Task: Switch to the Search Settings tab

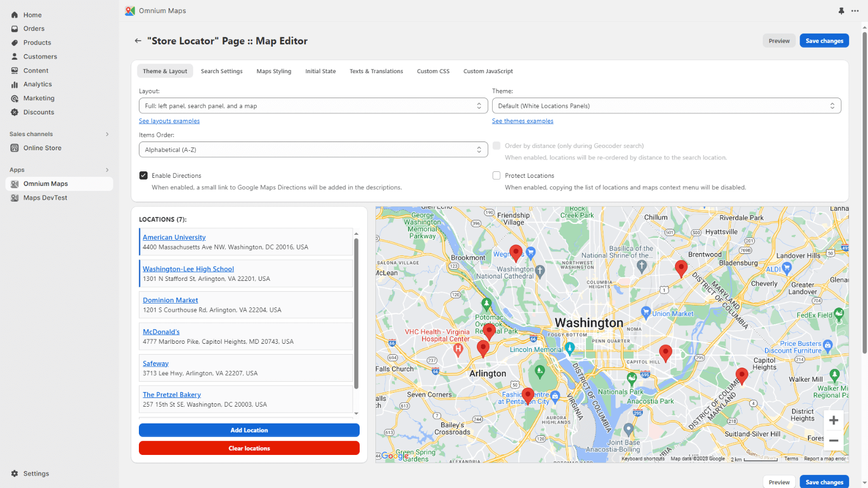Action: coord(221,71)
